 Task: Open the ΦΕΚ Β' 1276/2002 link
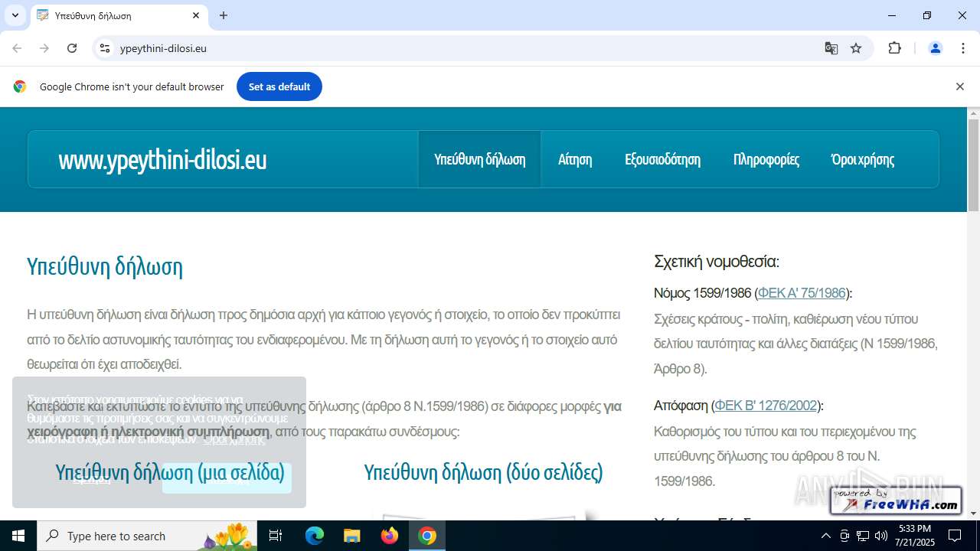tap(766, 406)
